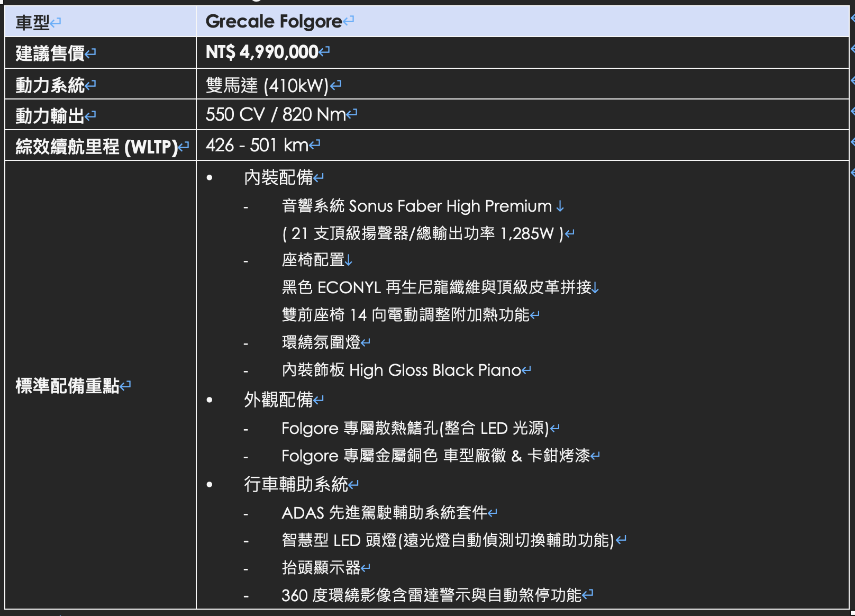The height and width of the screenshot is (616, 855).
Task: Place cursor in 雙馬達 (410kW) cell
Action: (267, 85)
